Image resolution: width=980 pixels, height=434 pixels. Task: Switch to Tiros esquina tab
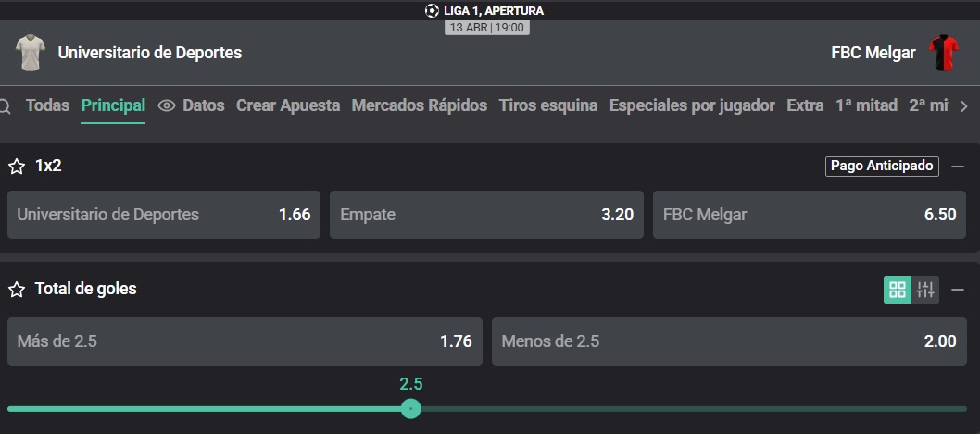coord(548,105)
